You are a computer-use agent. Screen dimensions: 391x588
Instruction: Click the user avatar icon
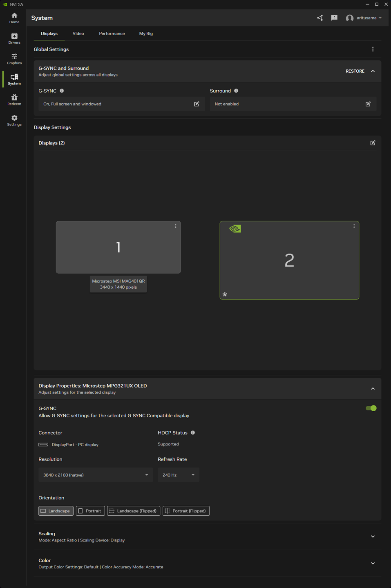(350, 18)
